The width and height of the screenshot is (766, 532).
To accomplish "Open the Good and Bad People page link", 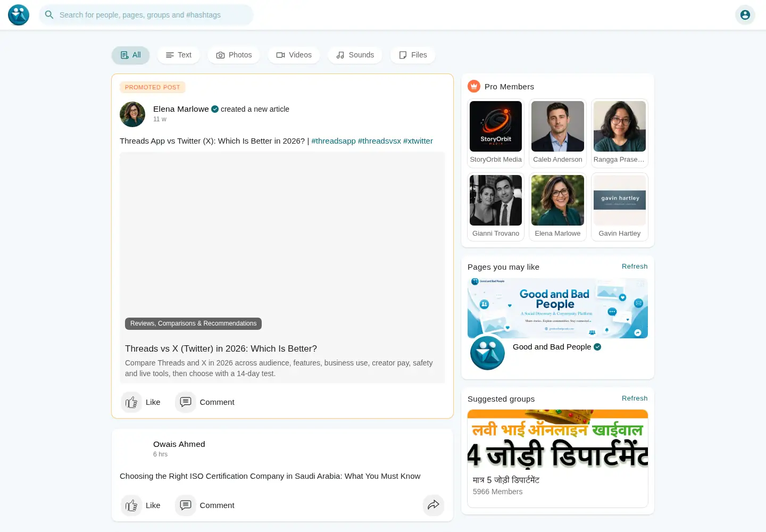I will pyautogui.click(x=552, y=347).
